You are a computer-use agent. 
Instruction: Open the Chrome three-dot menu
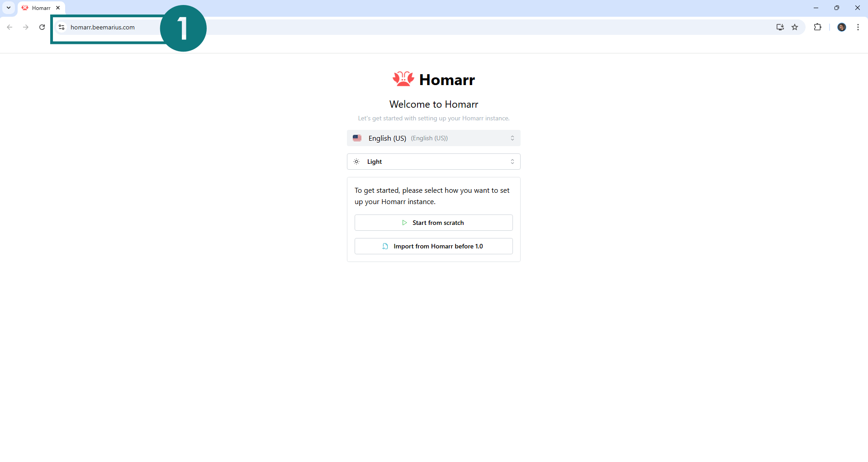pos(858,27)
